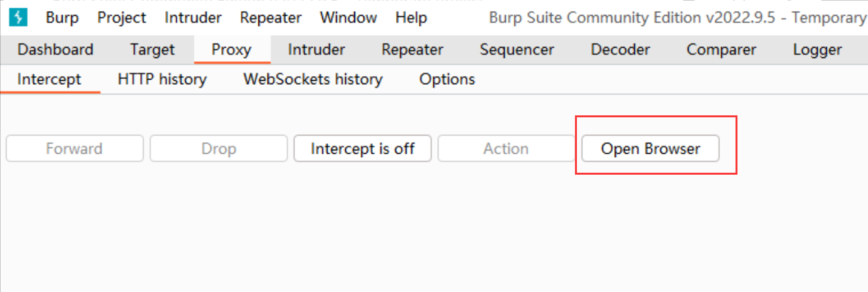Switch to the Logger tab
This screenshot has width=868, height=292.
tap(817, 50)
